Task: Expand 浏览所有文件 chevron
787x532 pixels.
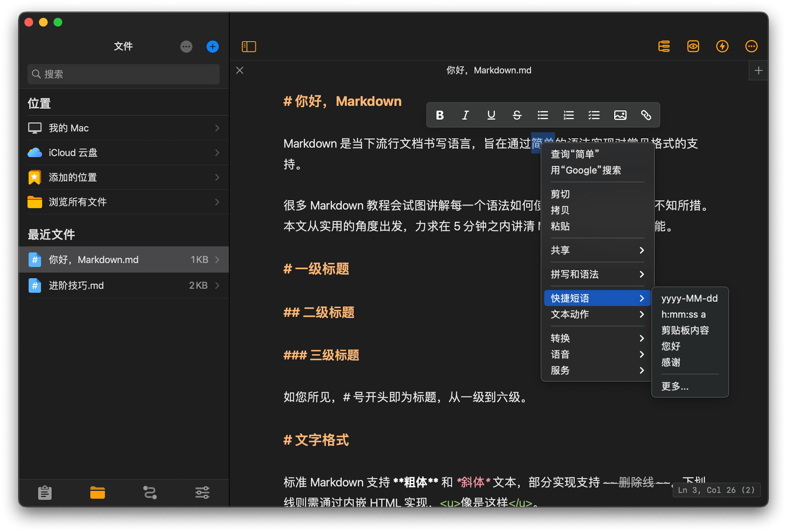Action: click(217, 202)
